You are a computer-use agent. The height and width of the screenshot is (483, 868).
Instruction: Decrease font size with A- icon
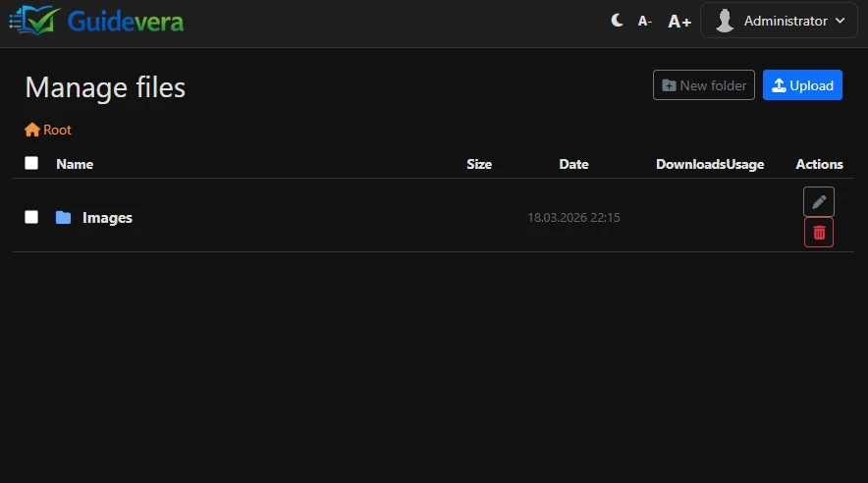pyautogui.click(x=645, y=21)
